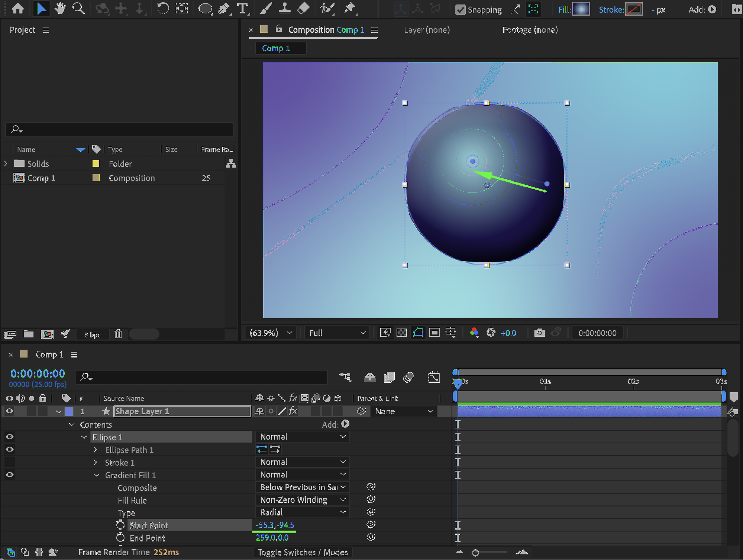Select the Puppet Pin tool

349,9
